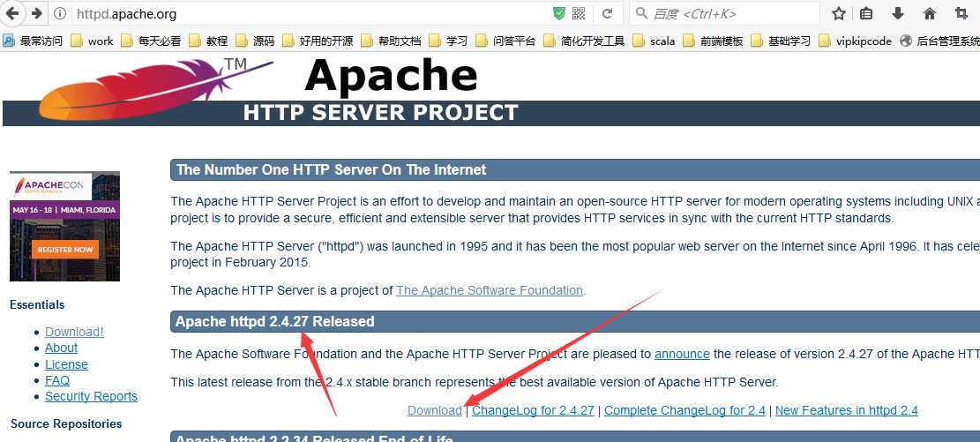Open the 前端模板 bookmark folder
Viewport: 980px width, 442px height.
pyautogui.click(x=713, y=41)
